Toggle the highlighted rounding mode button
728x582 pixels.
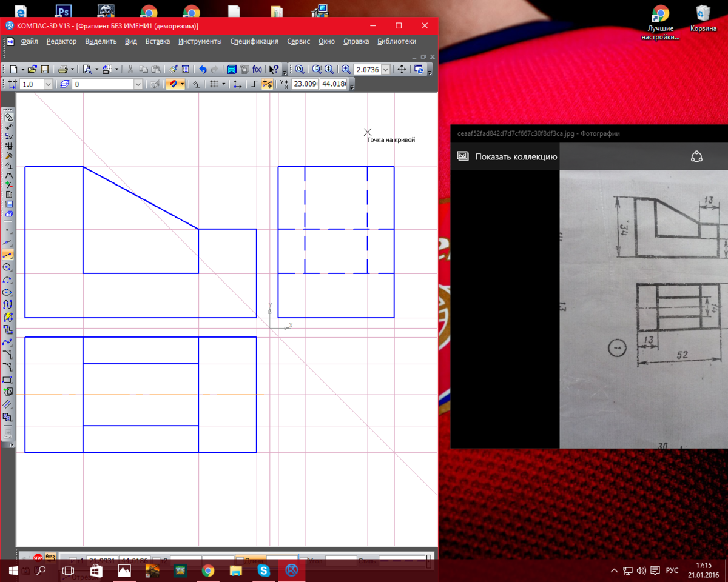pyautogui.click(x=267, y=85)
